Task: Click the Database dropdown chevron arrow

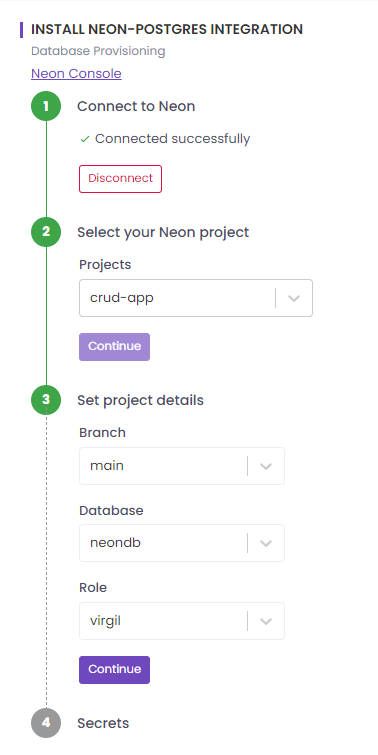Action: tap(266, 543)
